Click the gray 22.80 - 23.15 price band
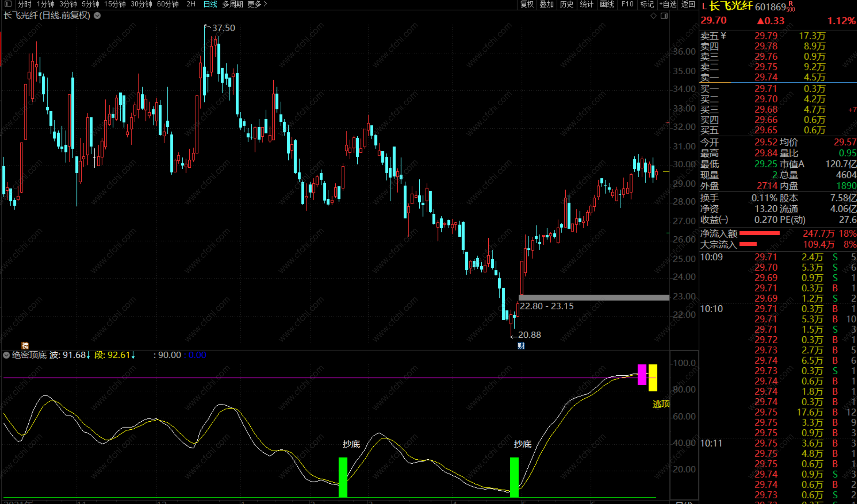Image resolution: width=857 pixels, height=504 pixels. (x=593, y=298)
